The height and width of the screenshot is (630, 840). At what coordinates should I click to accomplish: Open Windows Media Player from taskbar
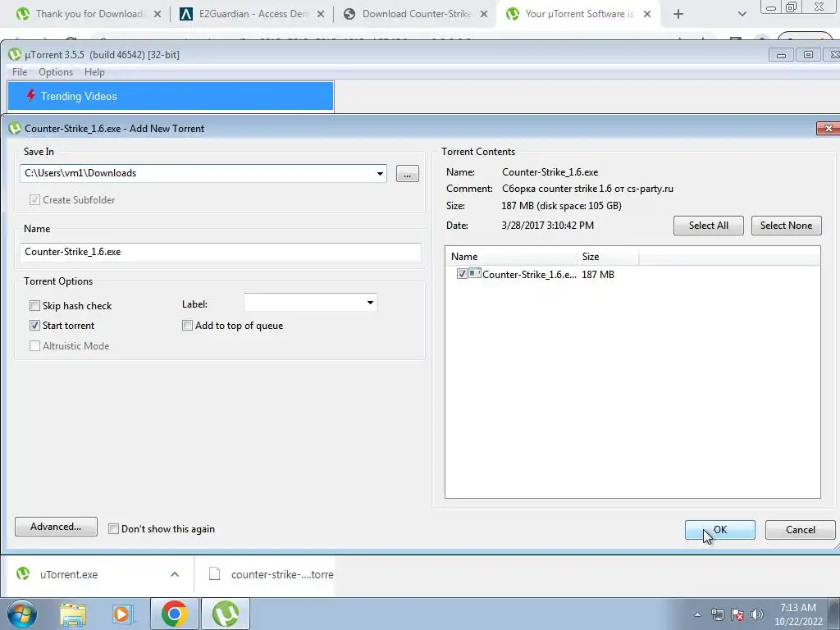pyautogui.click(x=122, y=614)
